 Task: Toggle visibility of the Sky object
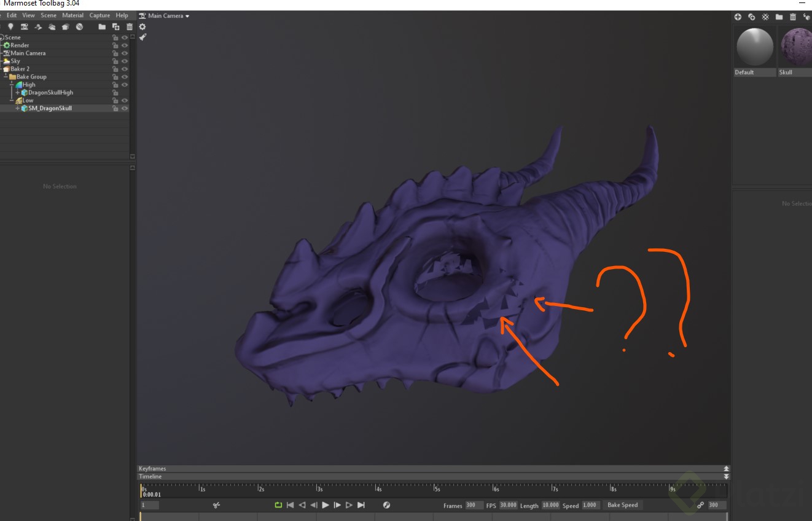(x=125, y=61)
